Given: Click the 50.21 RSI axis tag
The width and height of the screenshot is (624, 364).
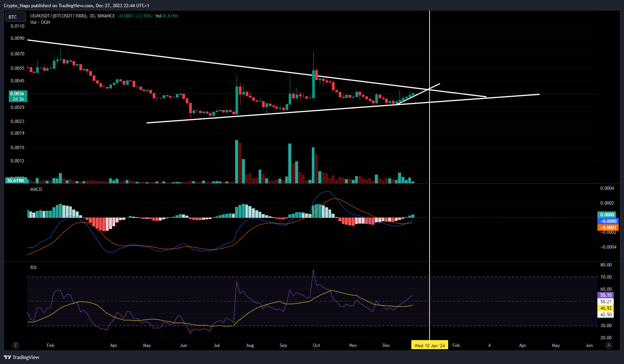Looking at the screenshot, I should pyautogui.click(x=606, y=302).
